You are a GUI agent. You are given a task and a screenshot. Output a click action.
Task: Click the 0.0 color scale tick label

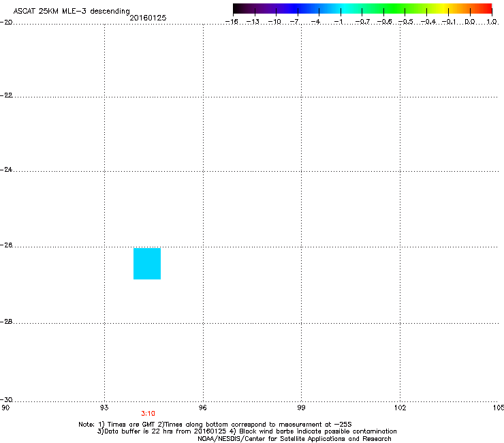pyautogui.click(x=470, y=22)
